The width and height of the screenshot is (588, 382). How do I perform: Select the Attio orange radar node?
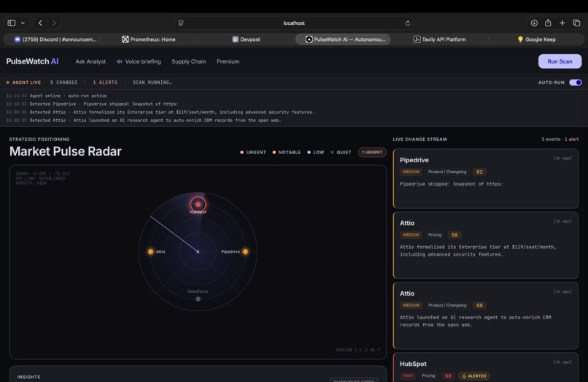click(151, 252)
